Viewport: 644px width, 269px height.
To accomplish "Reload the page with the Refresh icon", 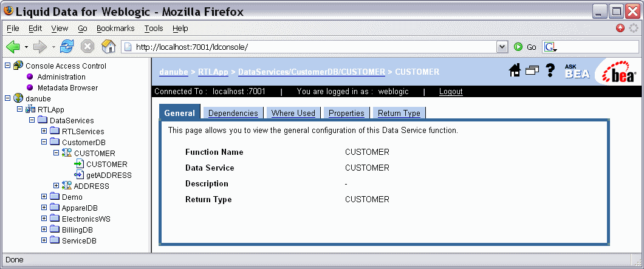I will (x=67, y=46).
